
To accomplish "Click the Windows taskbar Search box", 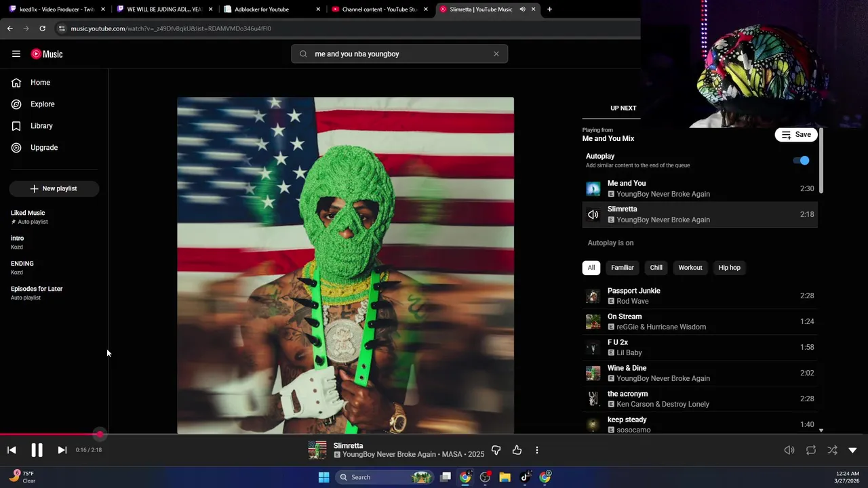I will (x=384, y=477).
